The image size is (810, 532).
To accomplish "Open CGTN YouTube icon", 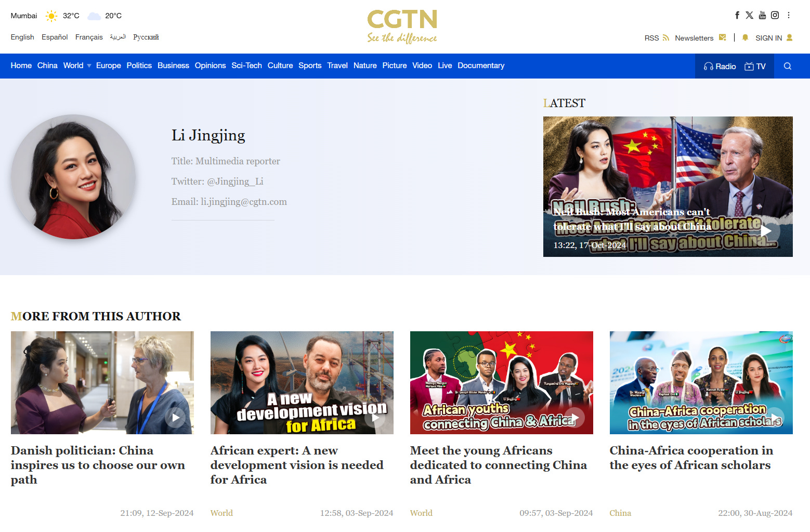I will pyautogui.click(x=762, y=15).
